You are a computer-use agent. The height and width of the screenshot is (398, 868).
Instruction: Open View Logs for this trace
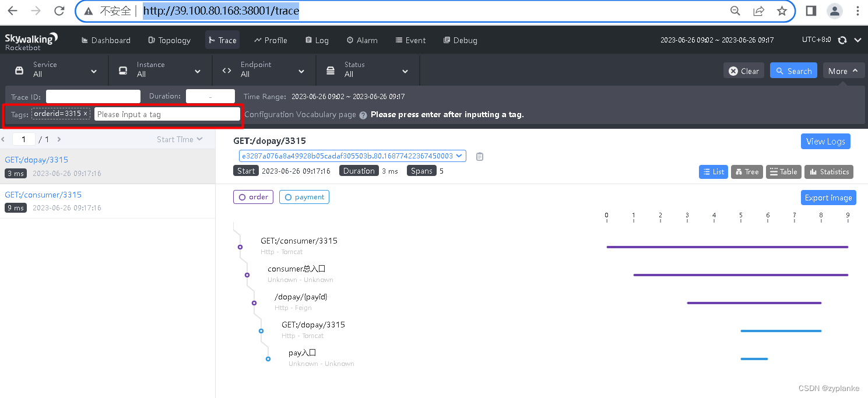[x=825, y=141]
